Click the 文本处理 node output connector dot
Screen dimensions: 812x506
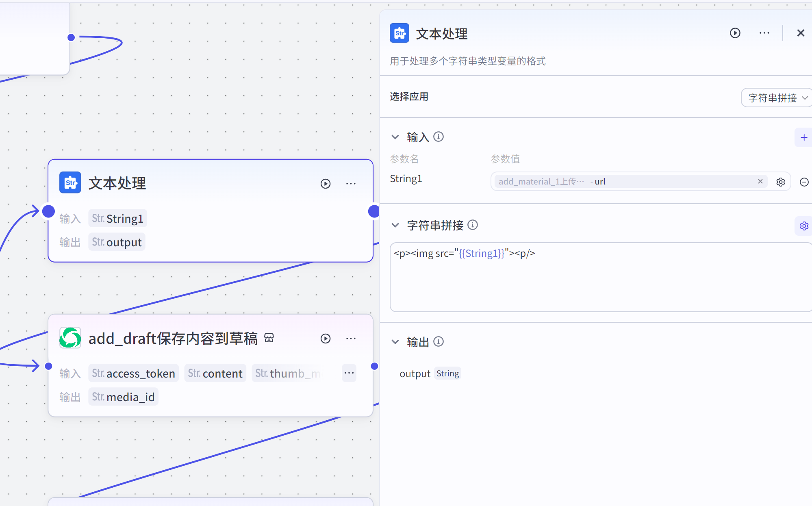click(x=373, y=211)
